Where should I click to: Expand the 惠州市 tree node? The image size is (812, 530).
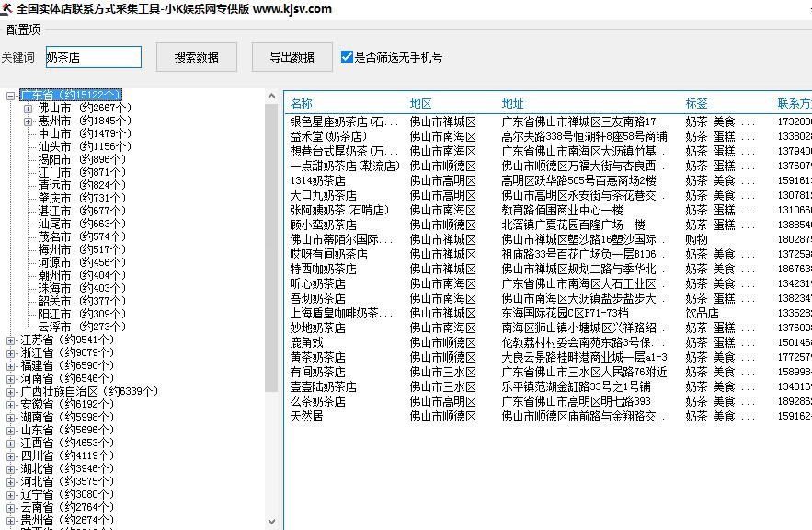tap(29, 121)
